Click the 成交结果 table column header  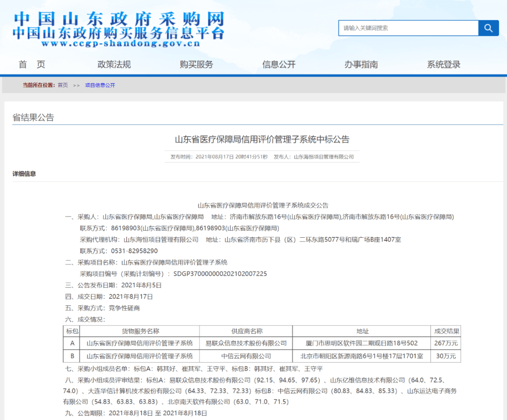446,331
